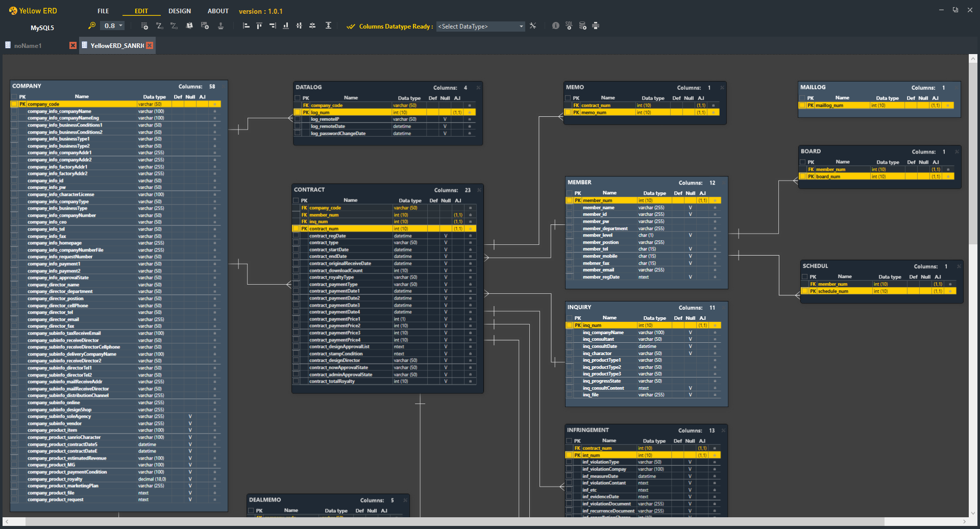Click the align left edges icon
Image resolution: width=980 pixels, height=529 pixels.
point(246,26)
